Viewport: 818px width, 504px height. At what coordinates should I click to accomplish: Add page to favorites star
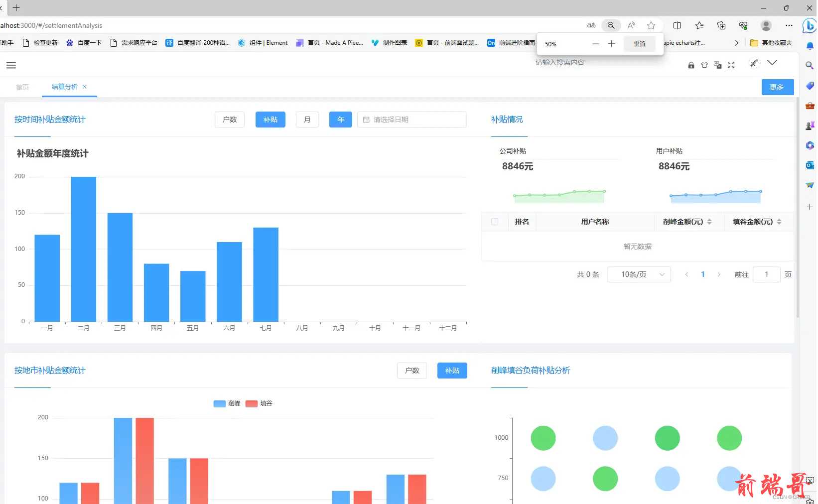pos(651,25)
